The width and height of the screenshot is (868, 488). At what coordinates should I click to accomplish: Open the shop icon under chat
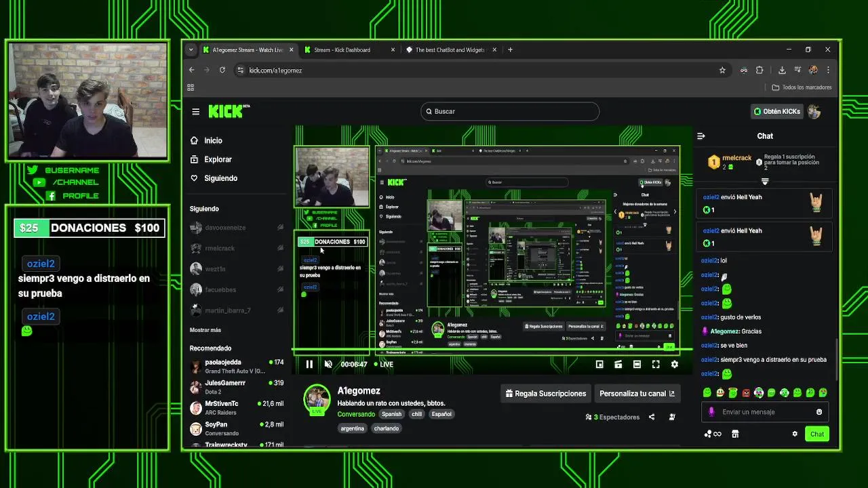(x=735, y=434)
